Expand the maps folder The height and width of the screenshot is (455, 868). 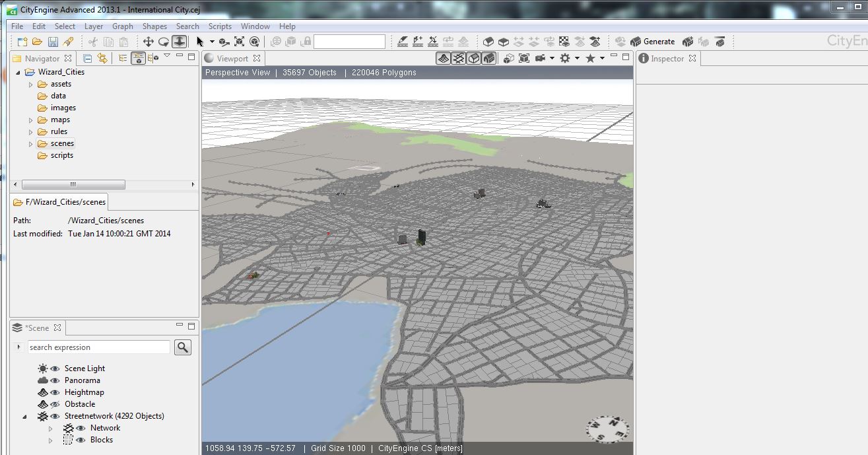tap(30, 120)
